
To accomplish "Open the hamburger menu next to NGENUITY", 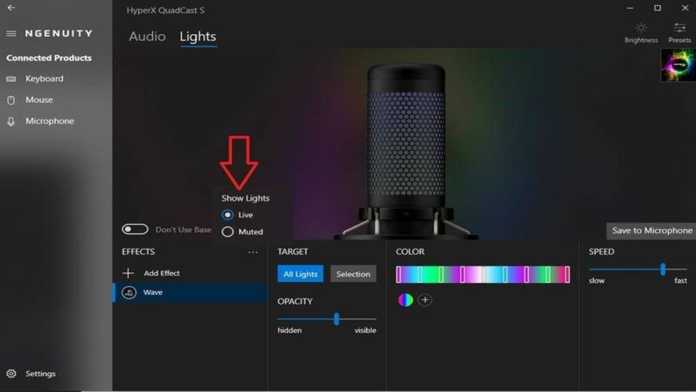I will click(11, 33).
